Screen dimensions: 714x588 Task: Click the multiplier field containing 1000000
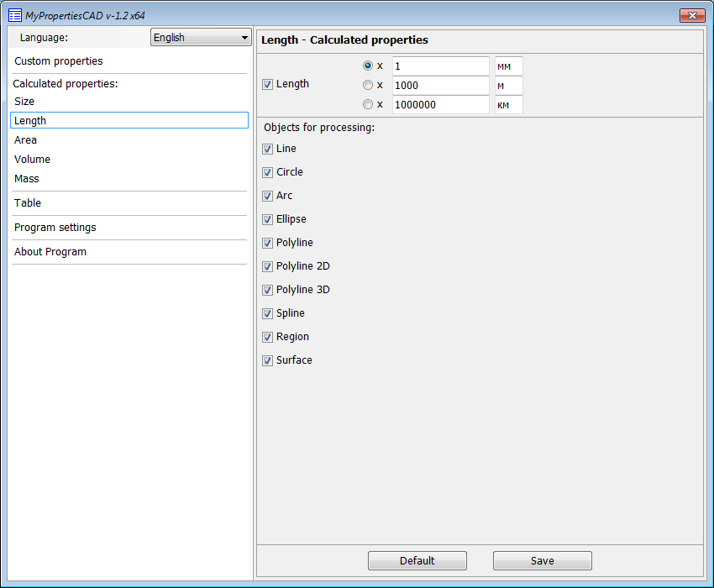[x=440, y=105]
